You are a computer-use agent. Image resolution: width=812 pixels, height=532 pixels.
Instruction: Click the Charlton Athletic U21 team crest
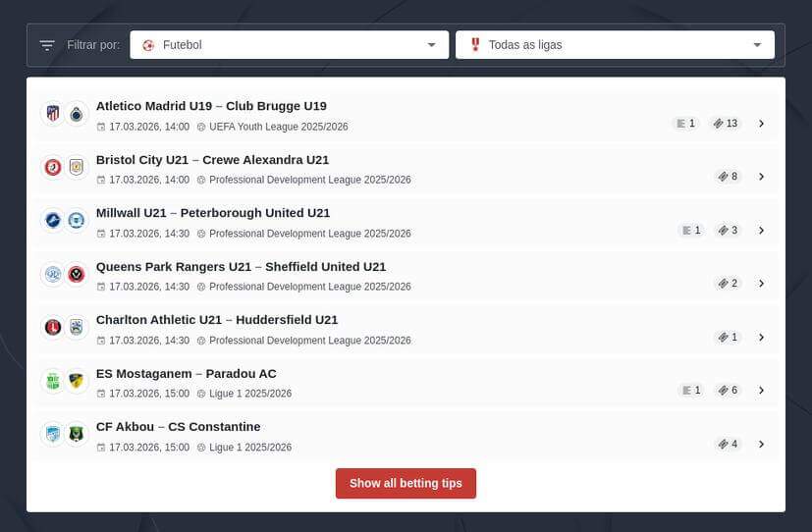[53, 328]
